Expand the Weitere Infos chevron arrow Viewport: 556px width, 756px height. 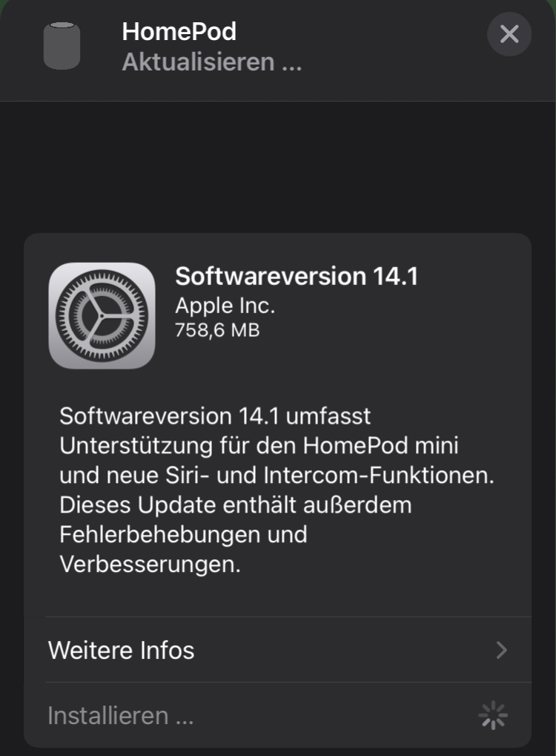(502, 650)
